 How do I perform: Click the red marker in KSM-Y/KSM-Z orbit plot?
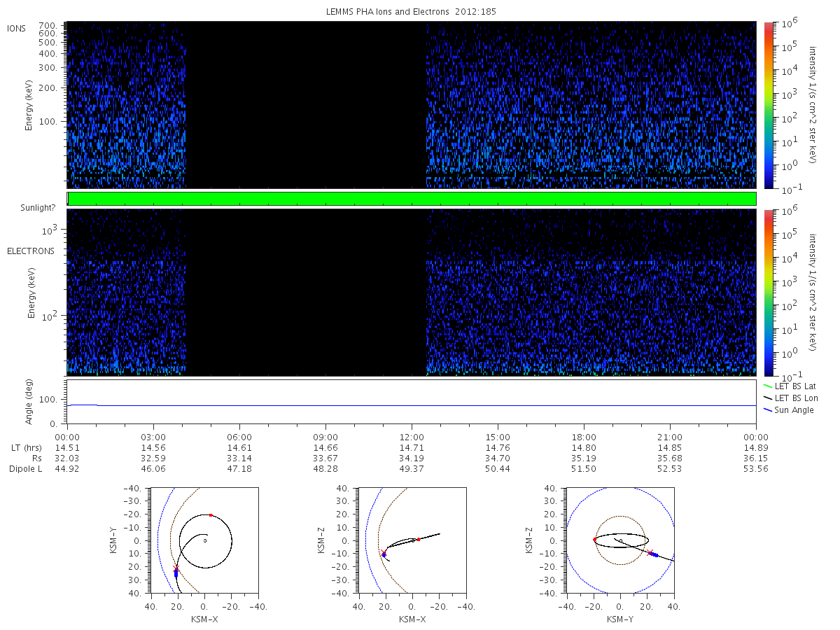pos(594,540)
